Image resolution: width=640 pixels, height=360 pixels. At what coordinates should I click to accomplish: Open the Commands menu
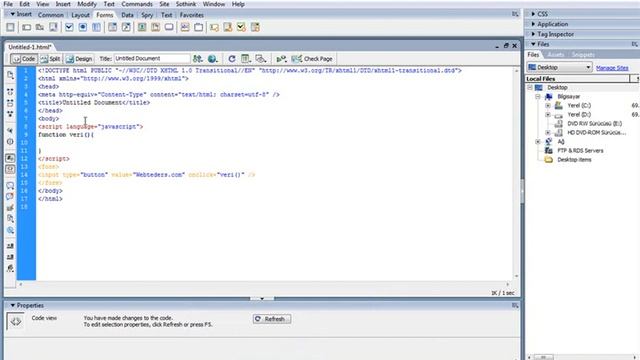click(137, 4)
